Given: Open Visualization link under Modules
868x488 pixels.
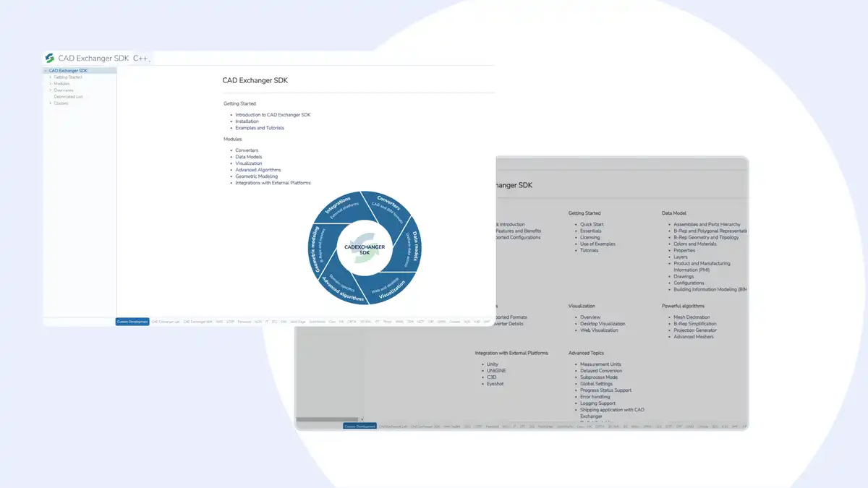Looking at the screenshot, I should (248, 163).
